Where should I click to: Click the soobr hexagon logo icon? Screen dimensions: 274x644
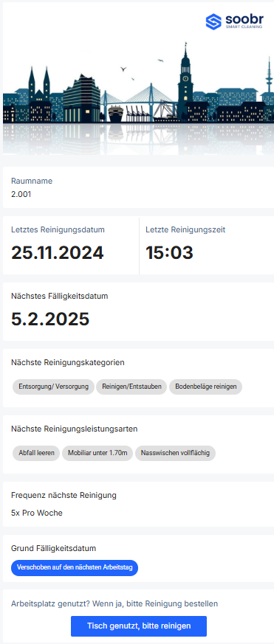[x=213, y=22]
